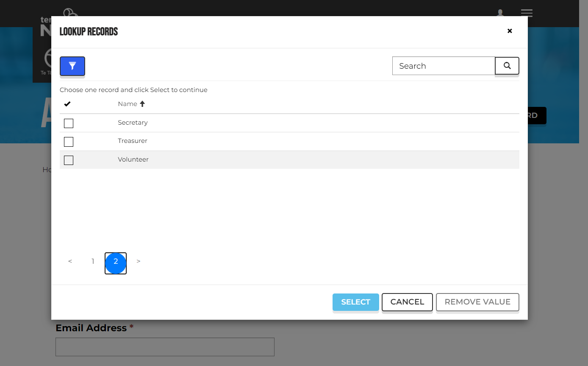Go to next page of records
588x366 pixels.
click(139, 261)
